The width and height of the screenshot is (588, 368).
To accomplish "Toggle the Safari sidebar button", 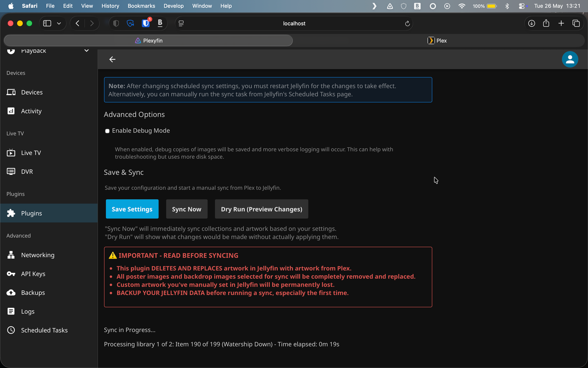I will point(47,24).
